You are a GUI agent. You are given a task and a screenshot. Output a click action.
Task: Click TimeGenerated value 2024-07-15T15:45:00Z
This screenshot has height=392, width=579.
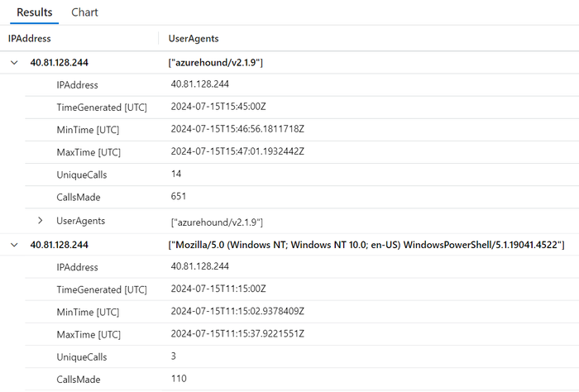point(218,108)
